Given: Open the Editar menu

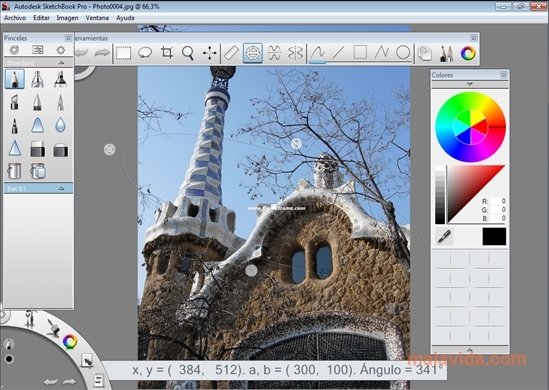Looking at the screenshot, I should click(41, 18).
